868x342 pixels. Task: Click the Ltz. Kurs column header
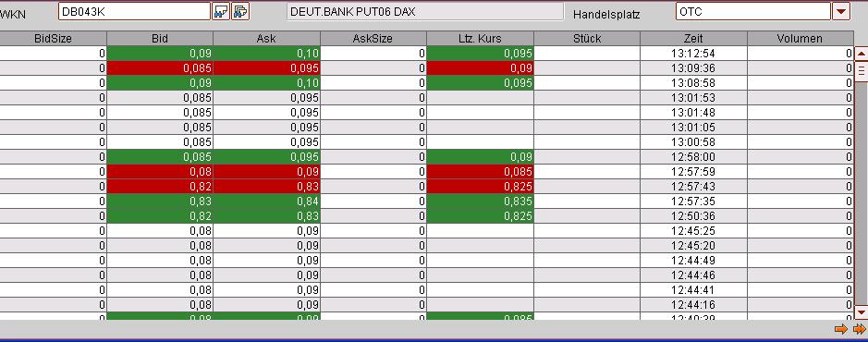click(480, 38)
